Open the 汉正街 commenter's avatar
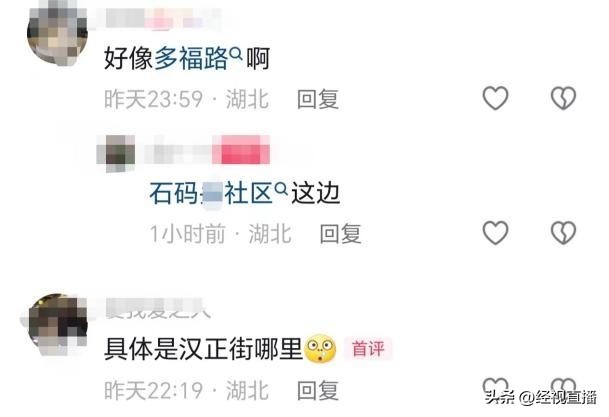This screenshot has width=609, height=417. pyautogui.click(x=57, y=324)
